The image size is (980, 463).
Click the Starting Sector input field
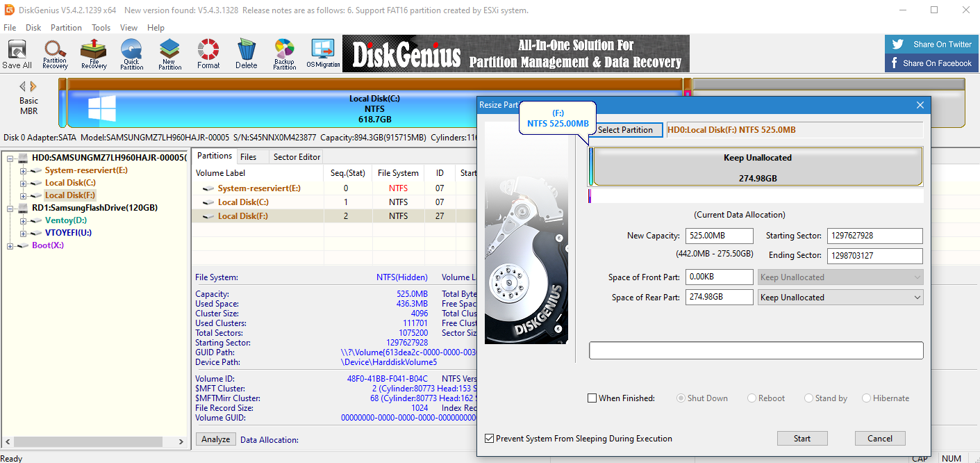click(x=875, y=236)
